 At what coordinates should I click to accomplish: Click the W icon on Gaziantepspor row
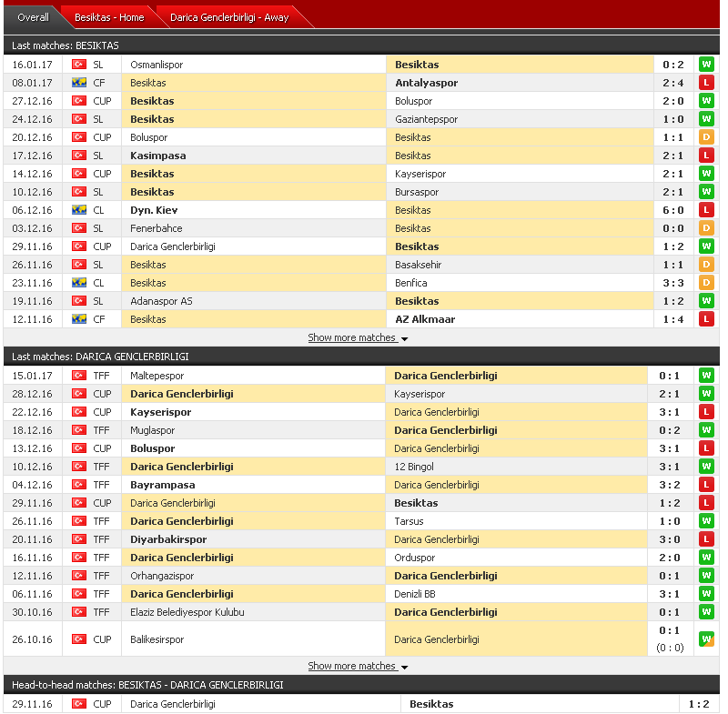pyautogui.click(x=706, y=119)
